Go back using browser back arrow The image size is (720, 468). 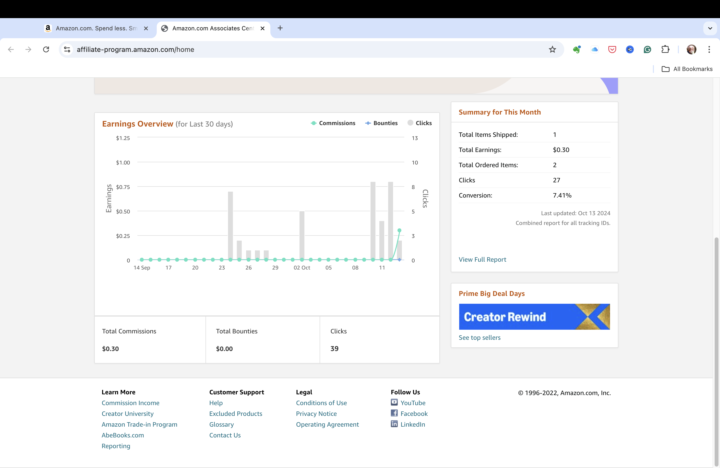pyautogui.click(x=11, y=50)
